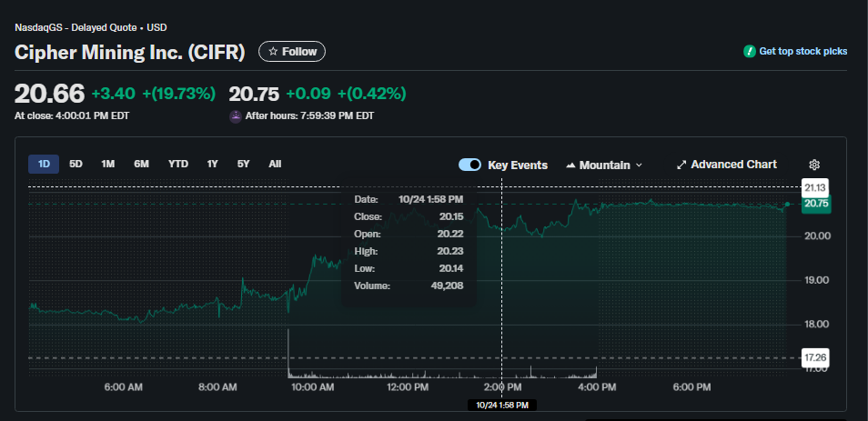This screenshot has width=868, height=421.
Task: Expand the Mountain chart style dropdown chevron
Action: click(639, 165)
